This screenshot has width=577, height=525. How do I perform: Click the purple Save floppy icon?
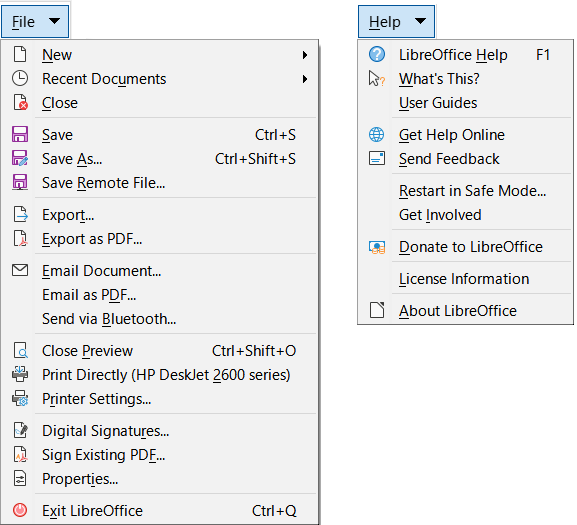pos(20,134)
